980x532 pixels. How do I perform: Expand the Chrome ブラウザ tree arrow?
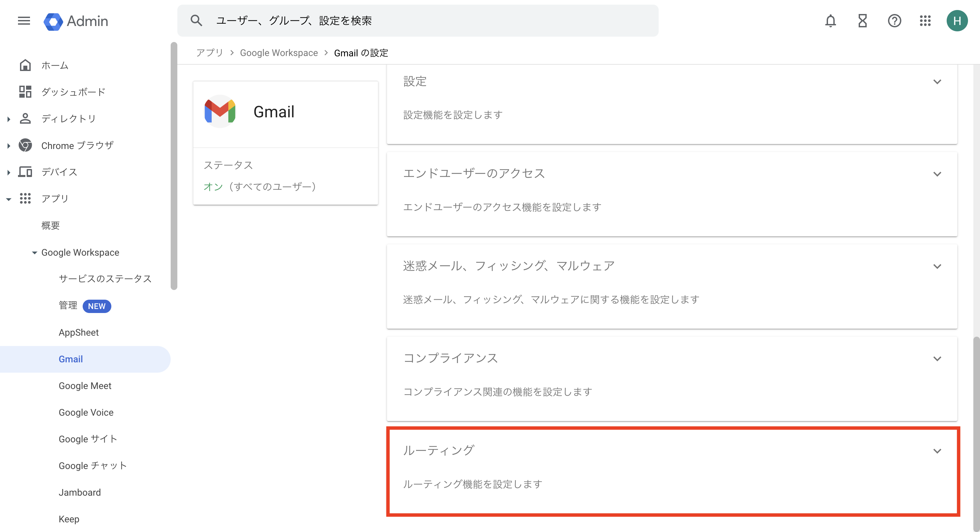8,145
